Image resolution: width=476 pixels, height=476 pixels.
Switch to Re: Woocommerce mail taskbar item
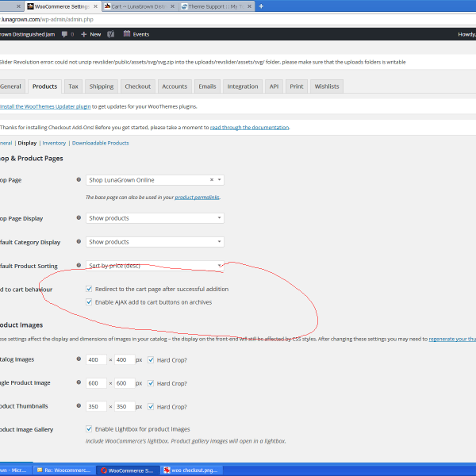pyautogui.click(x=64, y=470)
